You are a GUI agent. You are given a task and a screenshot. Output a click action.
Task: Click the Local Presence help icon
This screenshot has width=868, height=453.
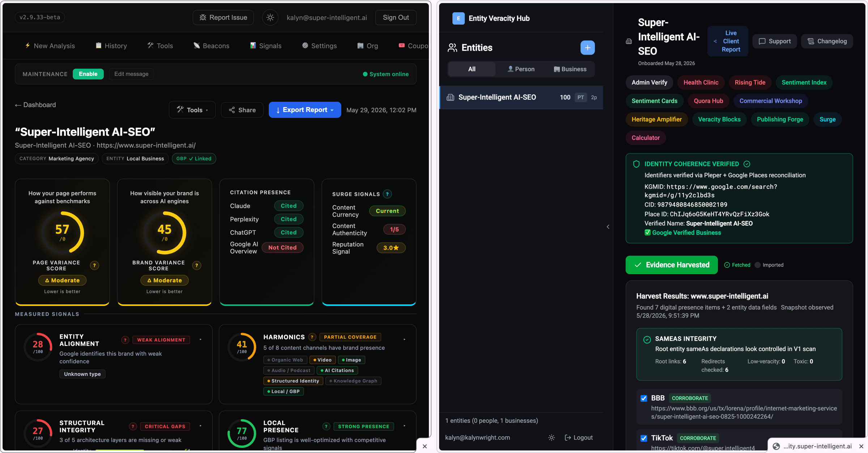pos(326,426)
